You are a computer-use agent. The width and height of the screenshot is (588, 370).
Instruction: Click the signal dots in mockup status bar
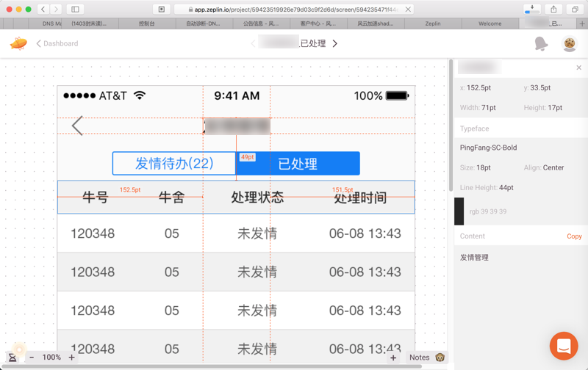[79, 96]
